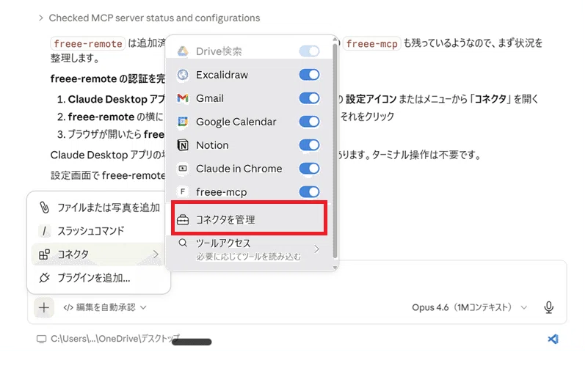
Task: Select コネクタを管理 menu entry
Action: pyautogui.click(x=249, y=219)
